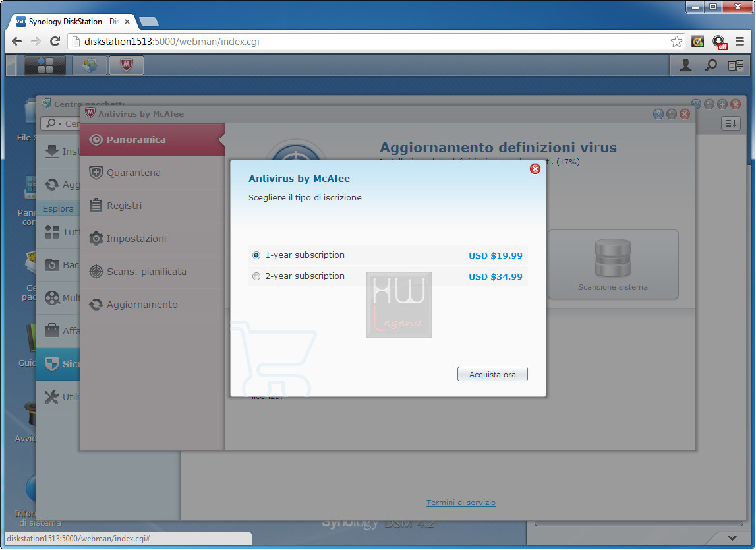Open a new browser tab

pos(148,22)
